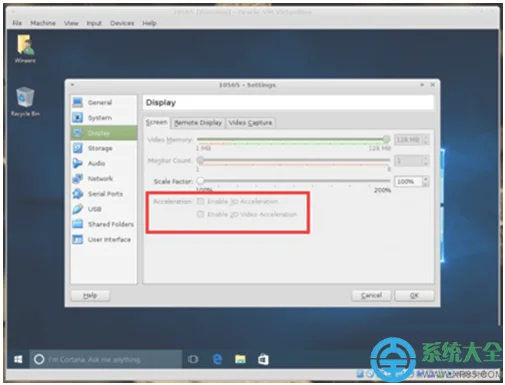Select the Audio settings category
This screenshot has width=505, height=385.
(103, 163)
